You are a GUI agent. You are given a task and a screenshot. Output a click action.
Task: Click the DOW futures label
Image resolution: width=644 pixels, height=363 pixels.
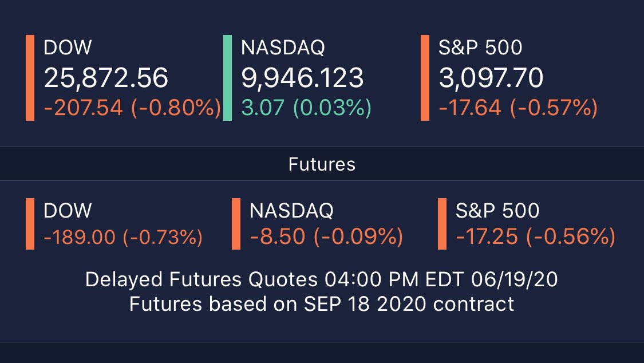68,211
